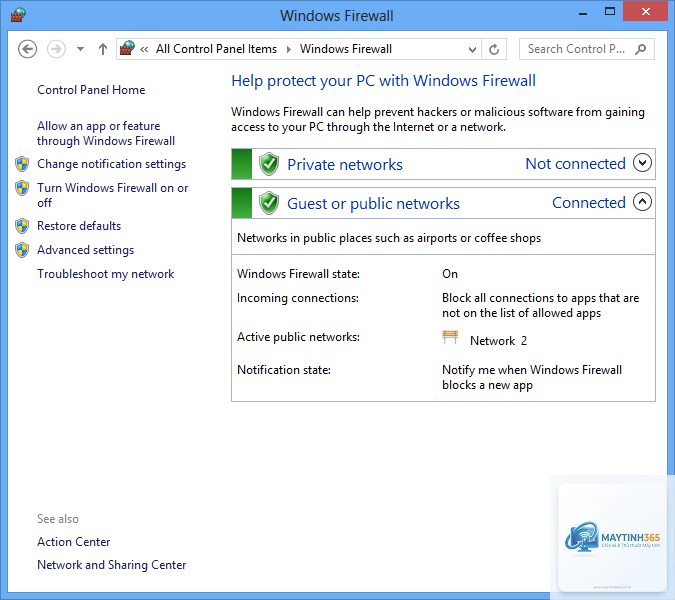Screen dimensions: 675x600
Task: Click green shield icon for Private networks
Action: click(269, 164)
